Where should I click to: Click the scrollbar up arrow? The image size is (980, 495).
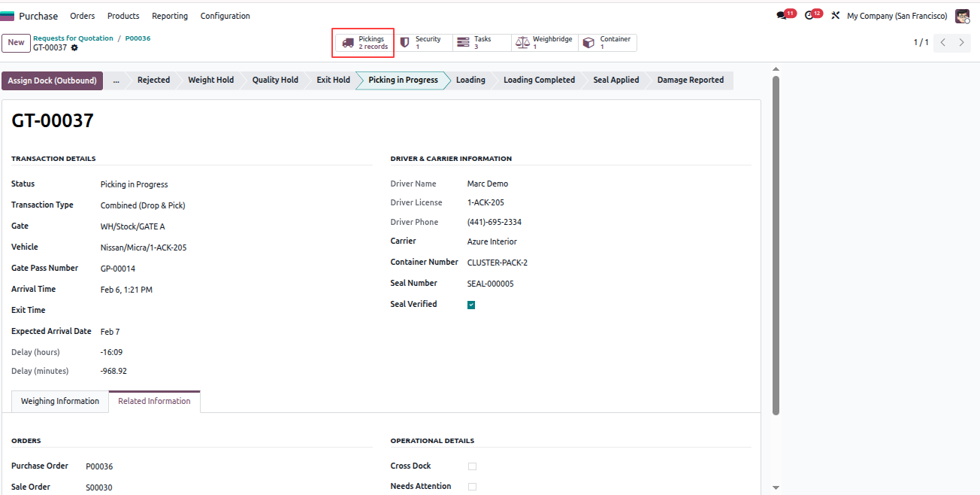(x=776, y=70)
